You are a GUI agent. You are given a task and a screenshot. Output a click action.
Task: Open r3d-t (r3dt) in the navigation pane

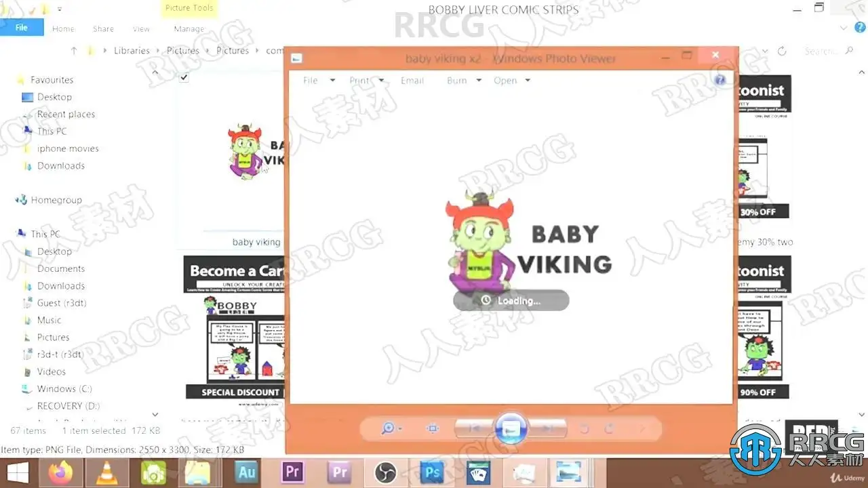click(x=60, y=354)
